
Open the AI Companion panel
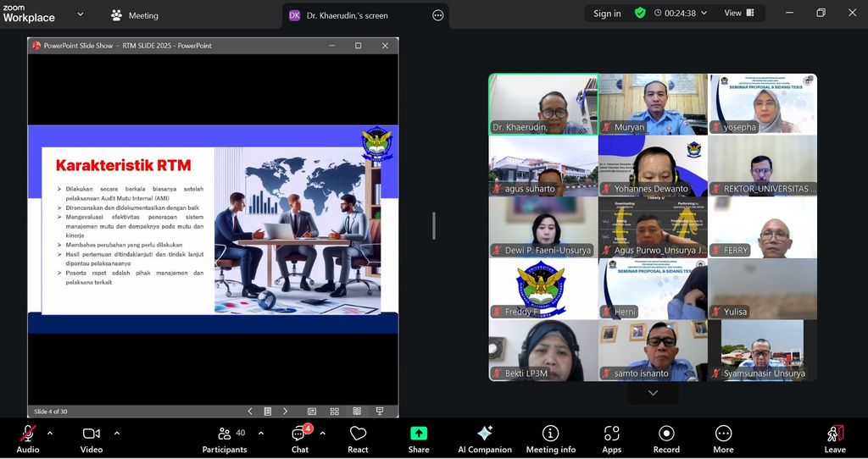point(484,439)
